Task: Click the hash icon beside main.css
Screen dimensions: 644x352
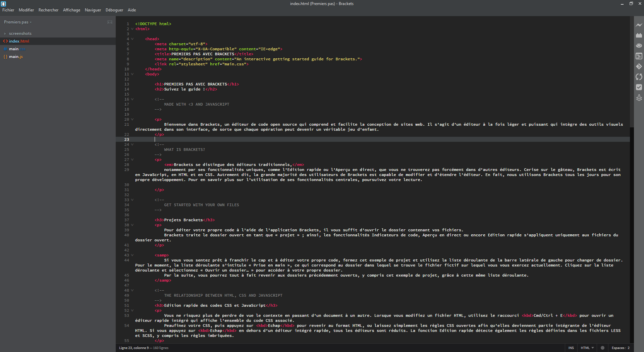Action: [x=5, y=49]
